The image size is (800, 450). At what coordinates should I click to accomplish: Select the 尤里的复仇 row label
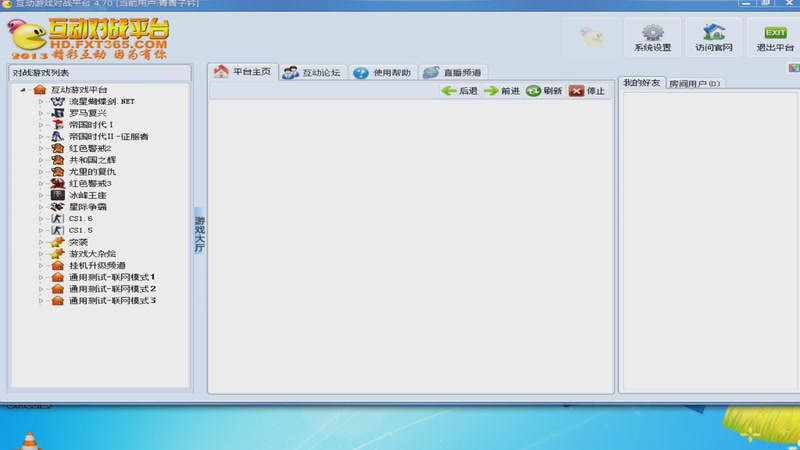92,171
